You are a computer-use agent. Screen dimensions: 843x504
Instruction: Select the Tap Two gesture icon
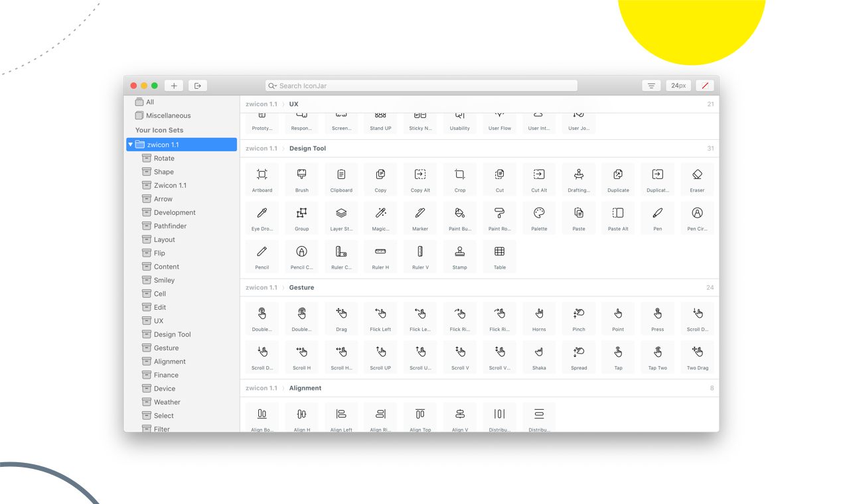657,356
